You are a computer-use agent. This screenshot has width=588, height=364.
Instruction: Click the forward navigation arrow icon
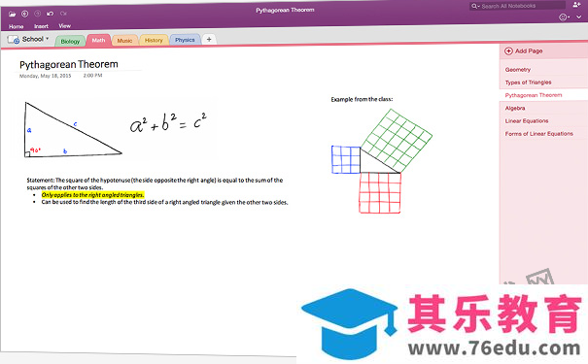click(38, 14)
